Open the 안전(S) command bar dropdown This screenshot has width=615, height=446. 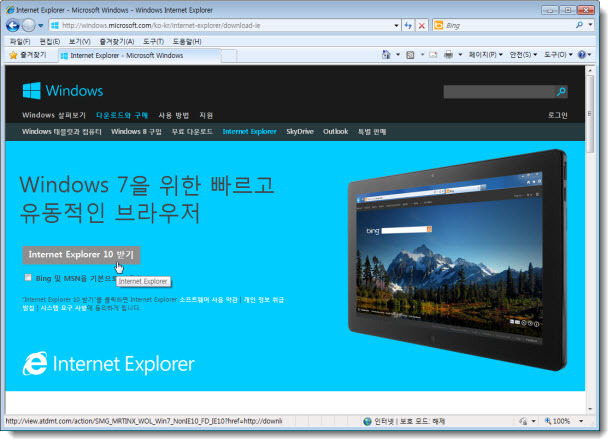coord(523,55)
